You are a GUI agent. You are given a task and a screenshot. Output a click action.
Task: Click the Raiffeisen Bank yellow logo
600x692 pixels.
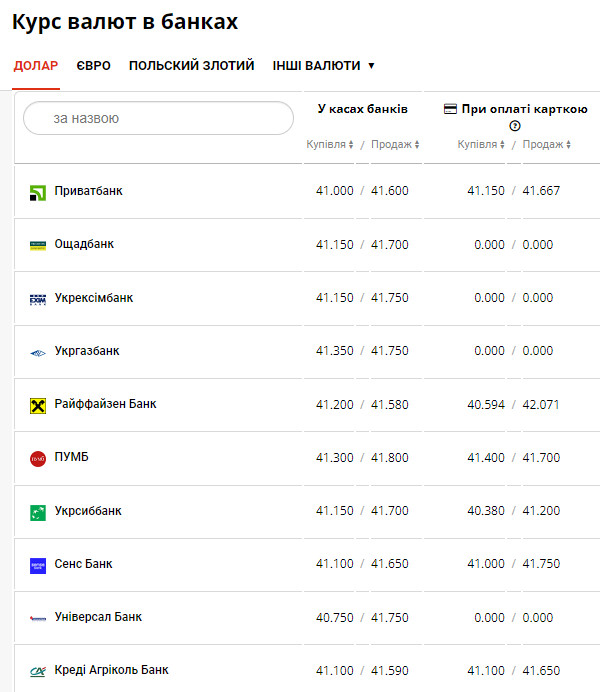click(x=38, y=405)
